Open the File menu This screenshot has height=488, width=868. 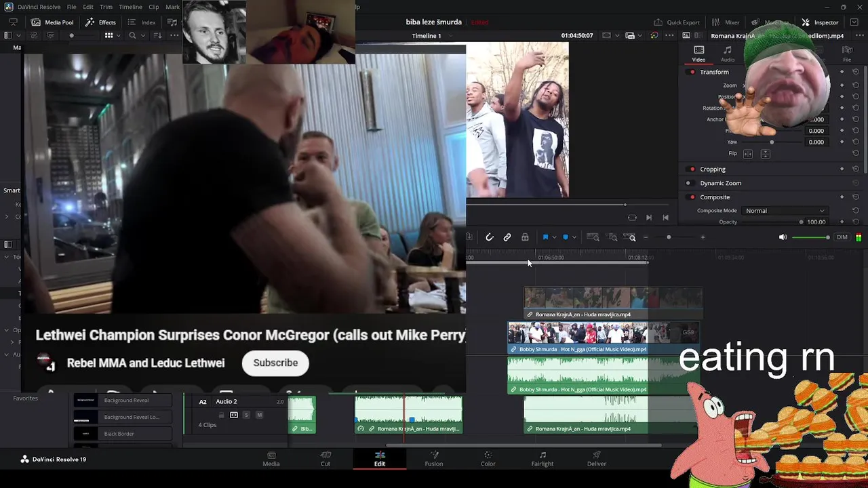pos(71,7)
